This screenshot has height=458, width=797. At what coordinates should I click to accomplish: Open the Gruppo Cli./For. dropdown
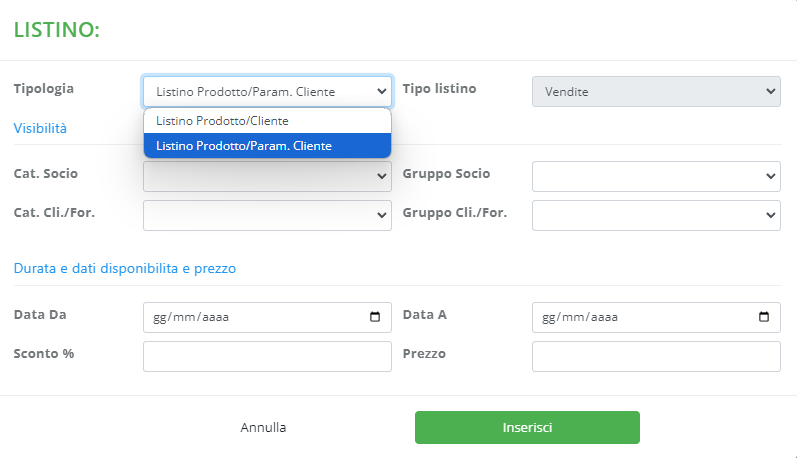655,215
